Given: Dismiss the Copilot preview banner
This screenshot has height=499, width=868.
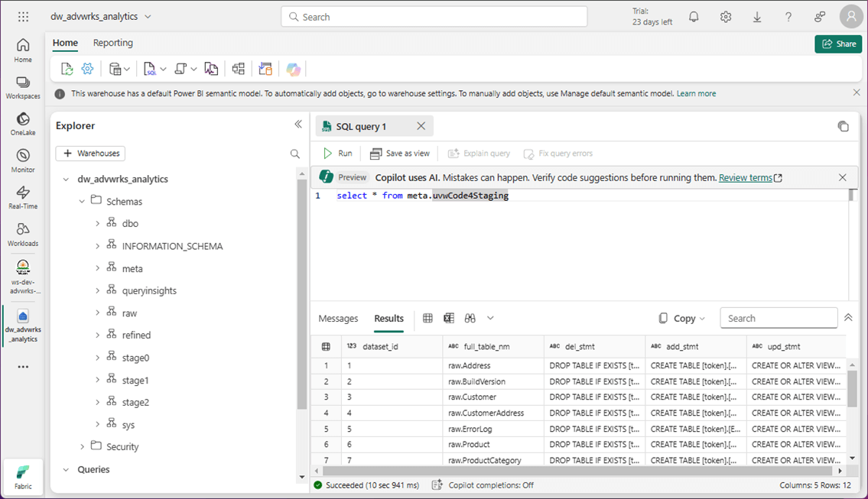Looking at the screenshot, I should pyautogui.click(x=843, y=177).
